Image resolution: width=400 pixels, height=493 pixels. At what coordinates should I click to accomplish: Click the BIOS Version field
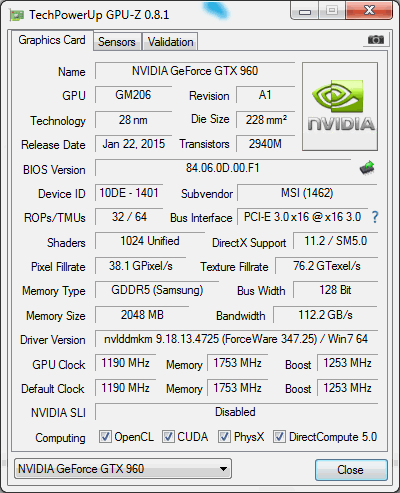223,168
